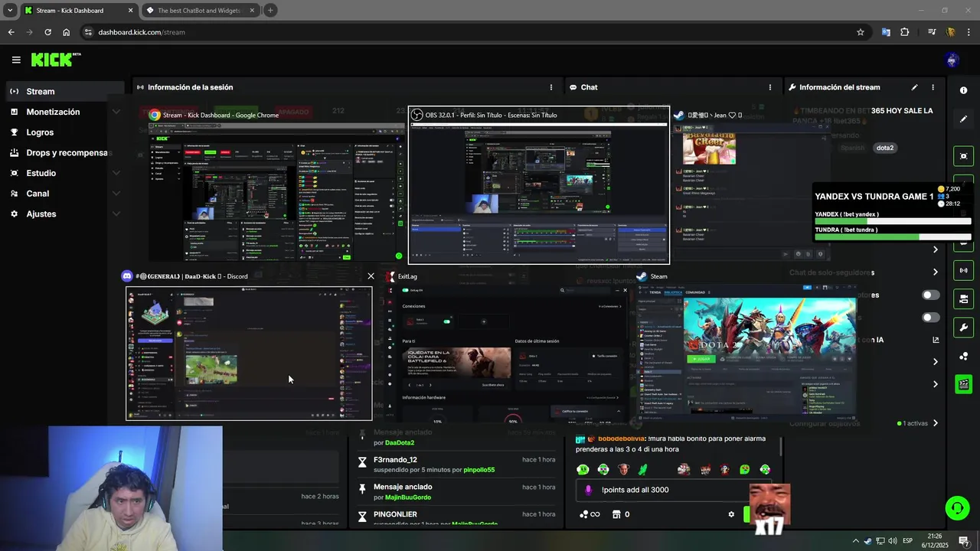This screenshot has width=980, height=551.
Task: Go back with the browser back arrow
Action: pyautogui.click(x=11, y=32)
